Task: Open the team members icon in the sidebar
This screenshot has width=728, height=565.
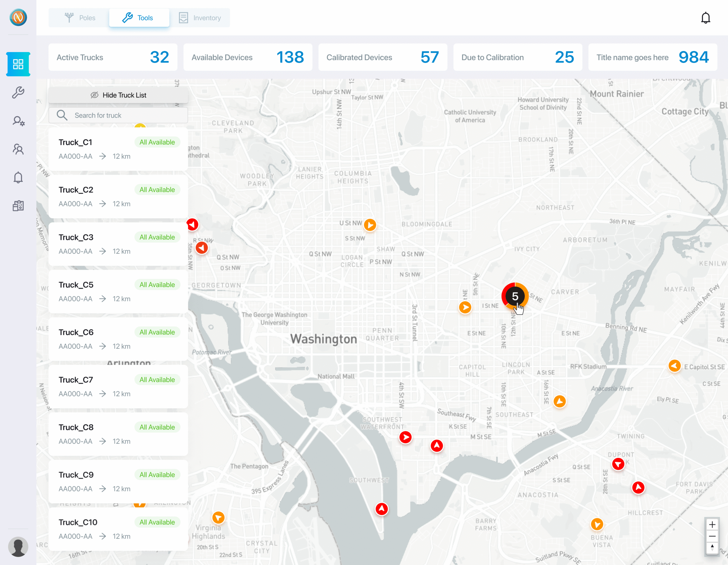Action: (x=18, y=149)
